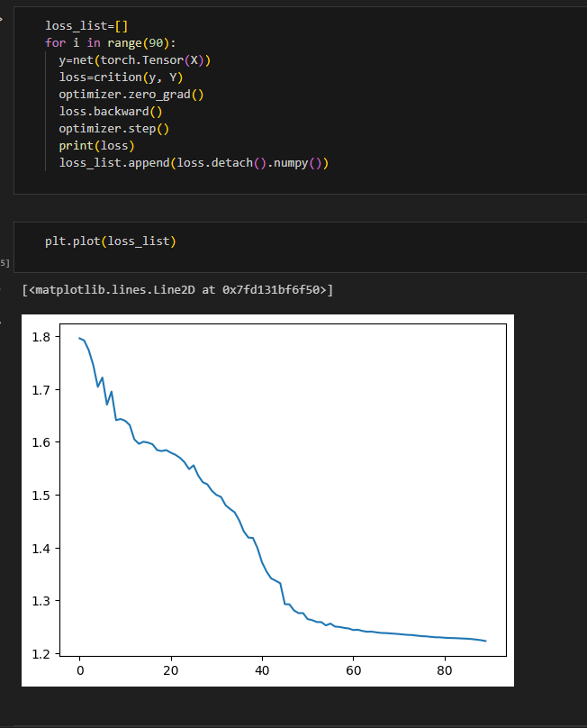
Task: Click the execution count label beside plt.plot cell
Action: [x=5, y=263]
